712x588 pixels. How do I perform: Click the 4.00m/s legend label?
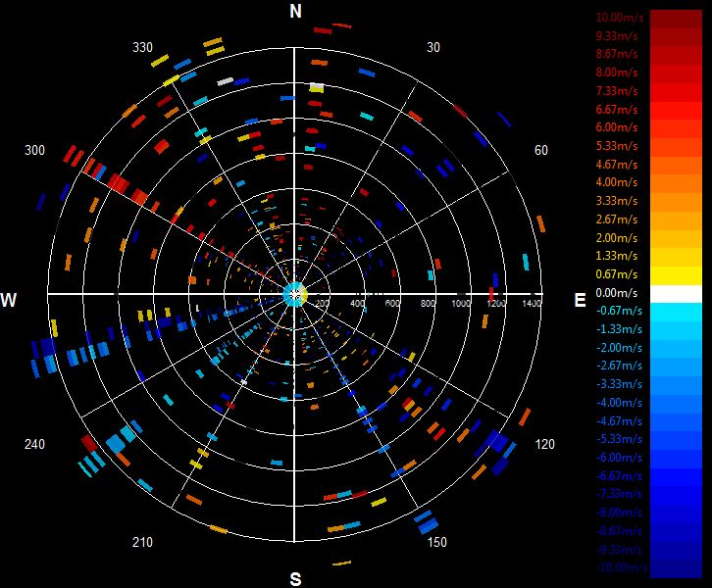pos(617,182)
